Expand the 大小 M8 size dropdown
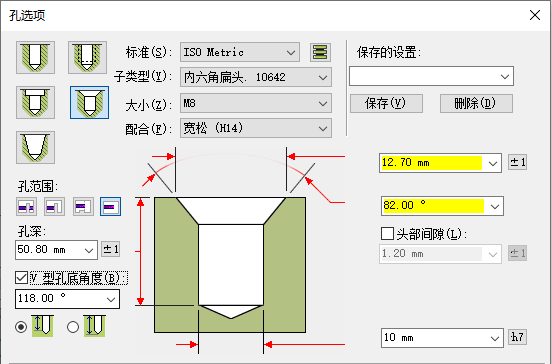Screen dimensions: 552x364 (x=256, y=103)
